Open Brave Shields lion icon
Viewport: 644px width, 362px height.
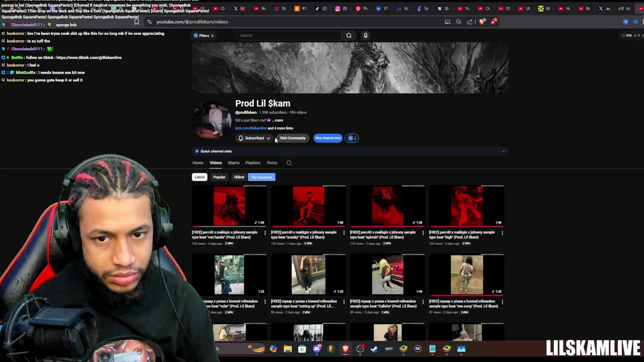pos(482,22)
